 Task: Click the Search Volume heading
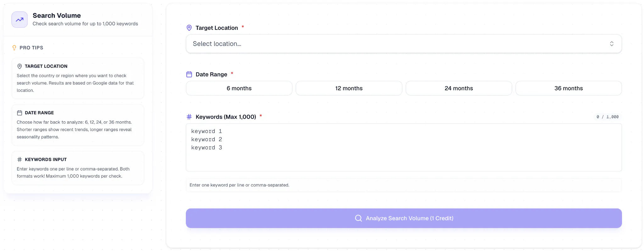click(x=57, y=15)
